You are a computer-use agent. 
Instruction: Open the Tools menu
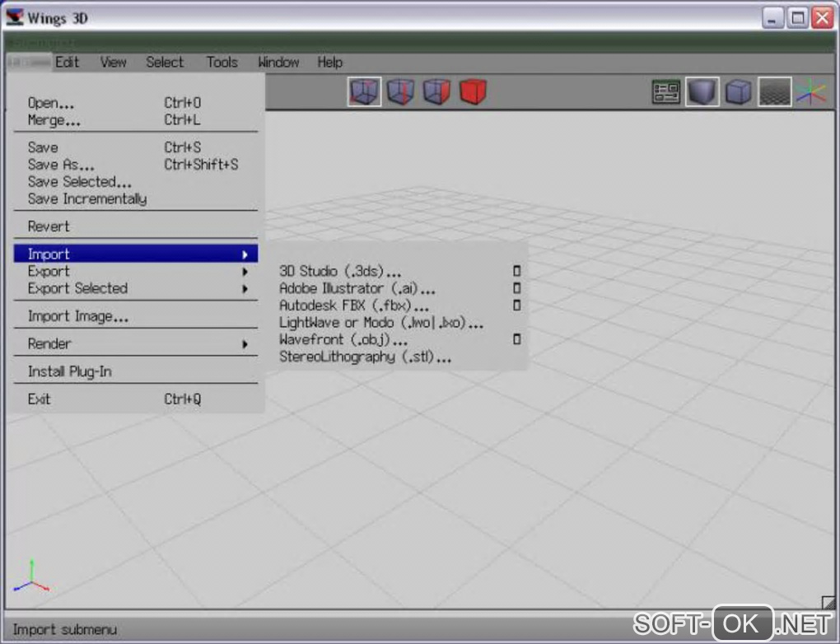click(222, 62)
